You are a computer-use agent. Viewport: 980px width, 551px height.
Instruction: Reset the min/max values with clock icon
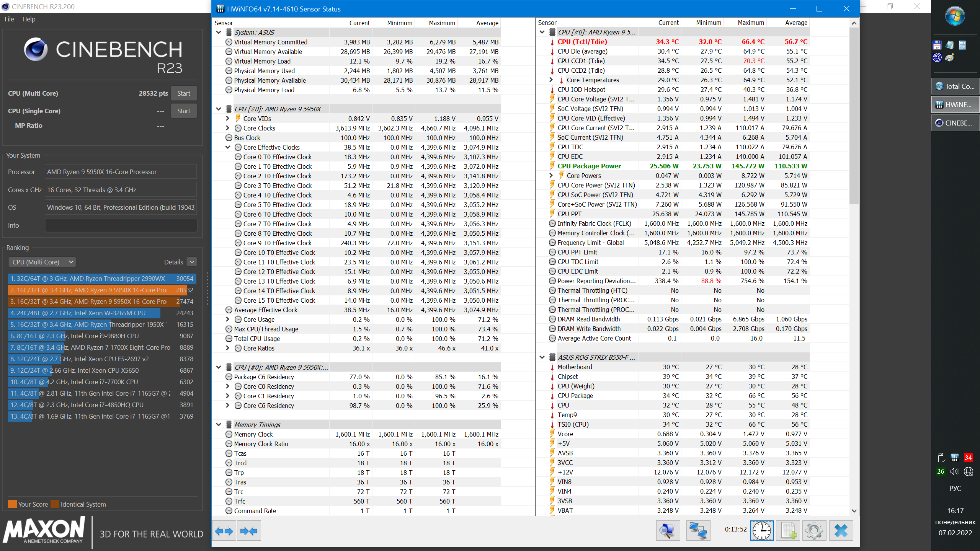761,531
